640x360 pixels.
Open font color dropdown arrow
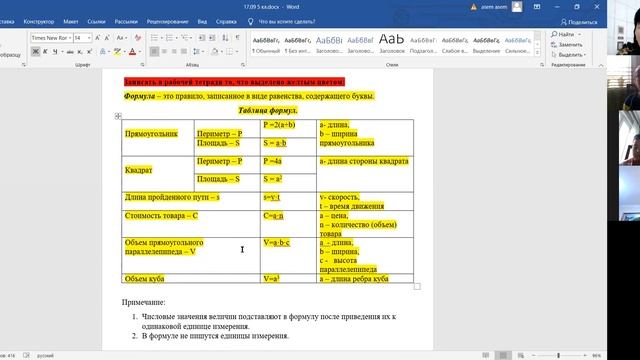140,51
